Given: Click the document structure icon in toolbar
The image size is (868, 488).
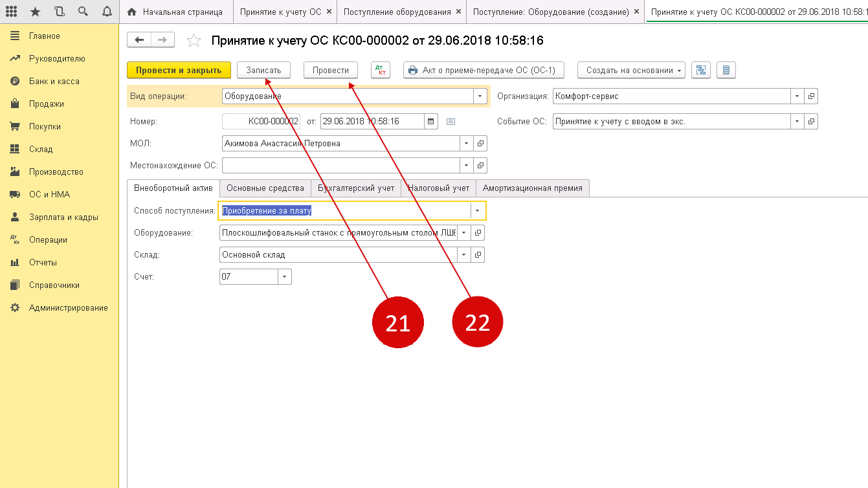Looking at the screenshot, I should point(700,71).
